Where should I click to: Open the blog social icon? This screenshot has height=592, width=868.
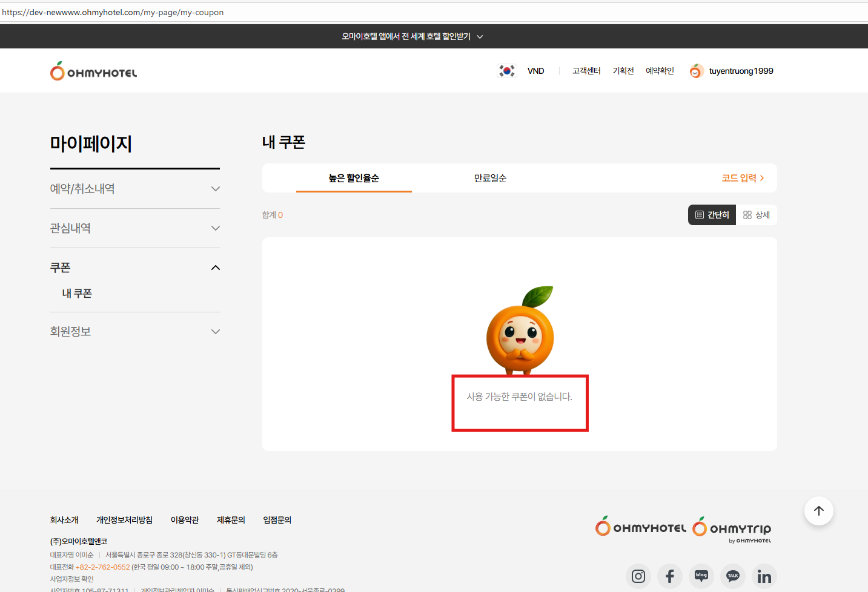[x=701, y=576]
